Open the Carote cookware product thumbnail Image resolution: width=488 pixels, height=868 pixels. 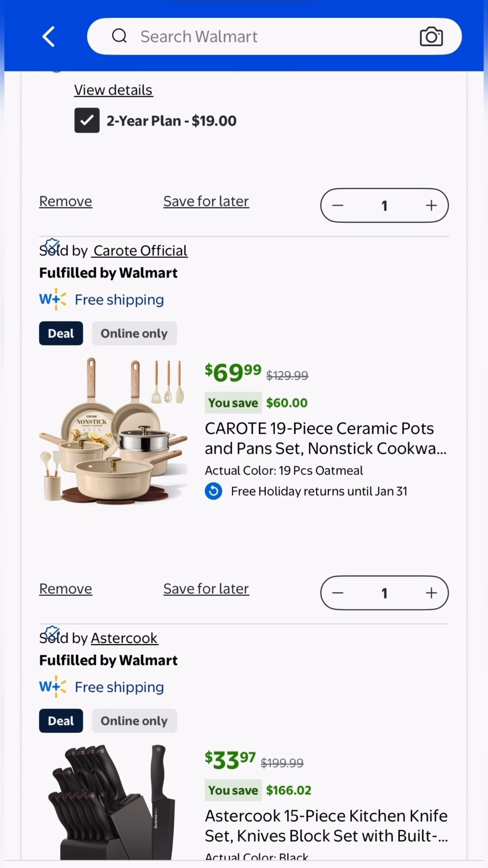pos(113,430)
